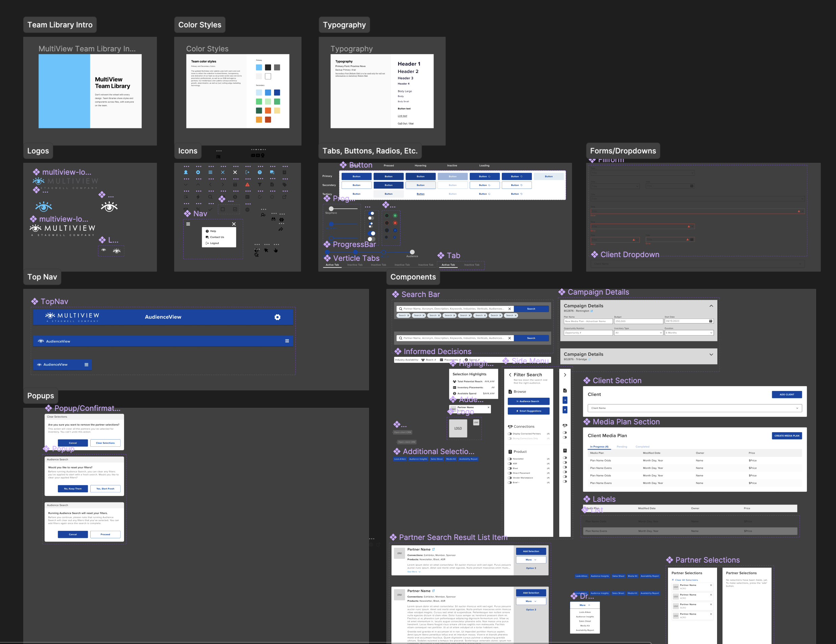Screen dimensions: 836x644
Task: Select the red warning triangle icon
Action: [x=248, y=185]
